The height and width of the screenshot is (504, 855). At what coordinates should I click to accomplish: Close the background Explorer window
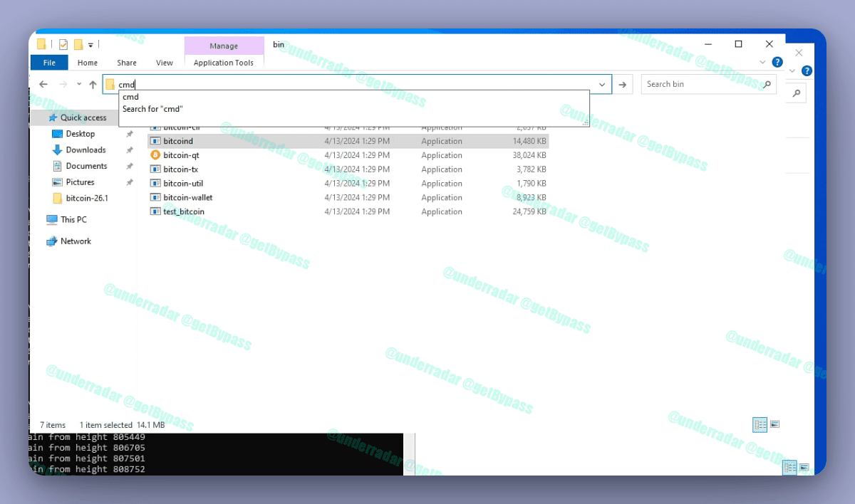[799, 53]
